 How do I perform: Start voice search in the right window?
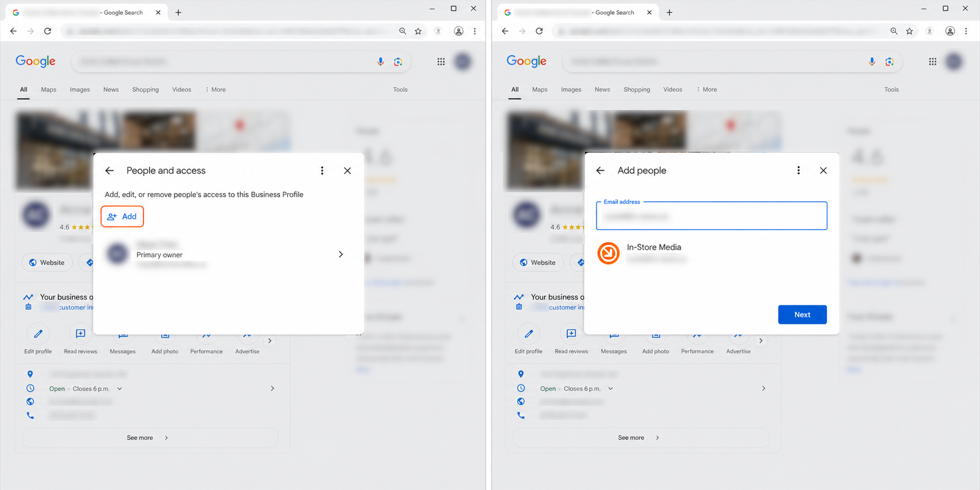click(872, 62)
